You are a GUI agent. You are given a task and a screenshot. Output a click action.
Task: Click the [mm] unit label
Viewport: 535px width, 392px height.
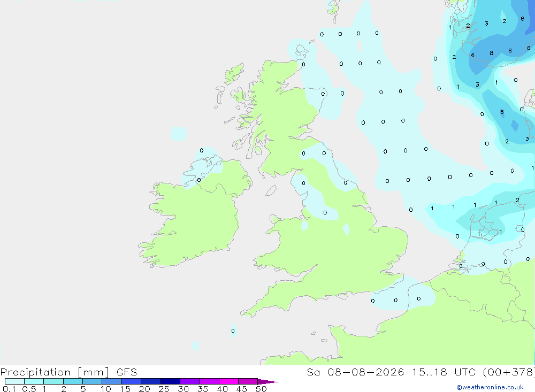pos(94,372)
